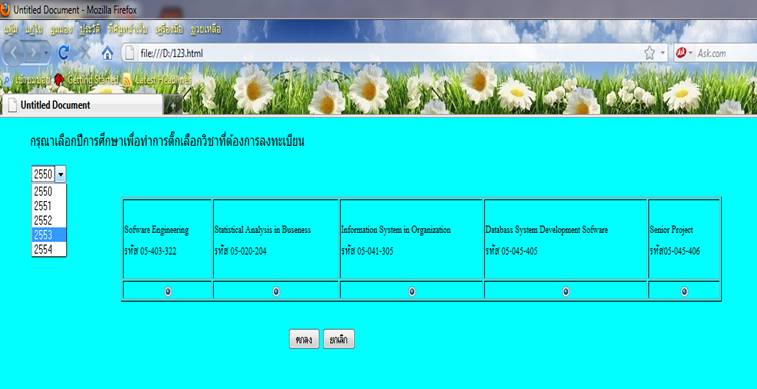Screen dimensions: 757x389
Task: Click the Firefox logo in title bar
Action: click(5, 9)
